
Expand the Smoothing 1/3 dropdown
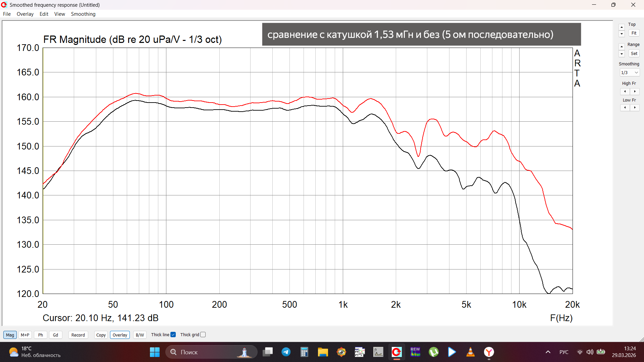[x=629, y=73]
